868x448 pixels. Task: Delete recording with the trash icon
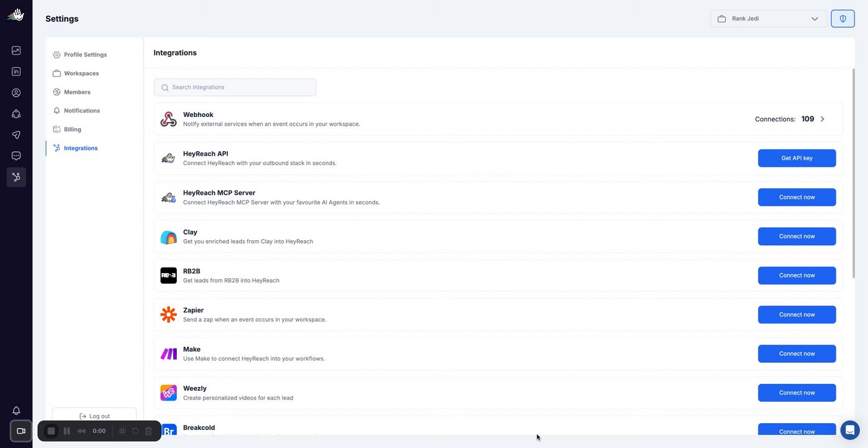pyautogui.click(x=148, y=431)
